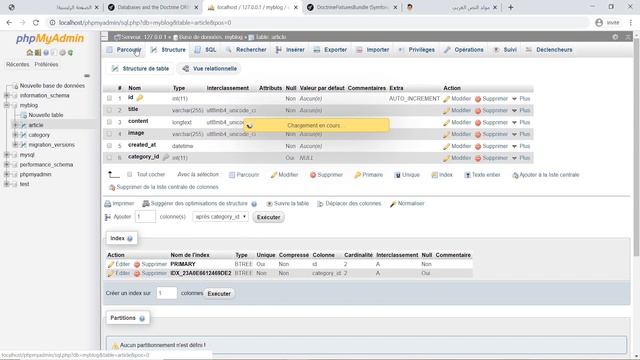Check the id column checkbox
Screen dimensions: 640x360
(109, 98)
